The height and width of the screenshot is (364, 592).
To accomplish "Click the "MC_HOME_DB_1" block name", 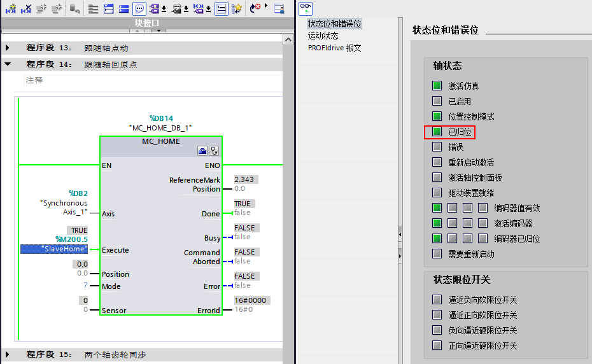I will [x=160, y=128].
